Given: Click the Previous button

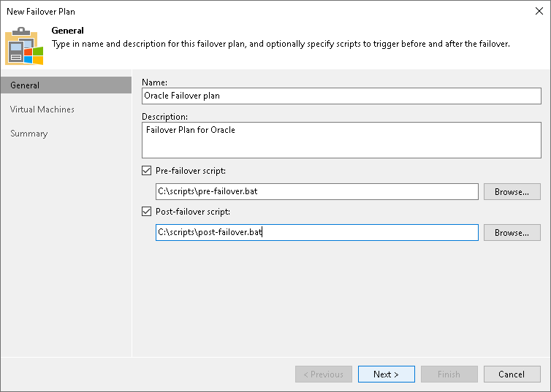Looking at the screenshot, I should [x=323, y=374].
